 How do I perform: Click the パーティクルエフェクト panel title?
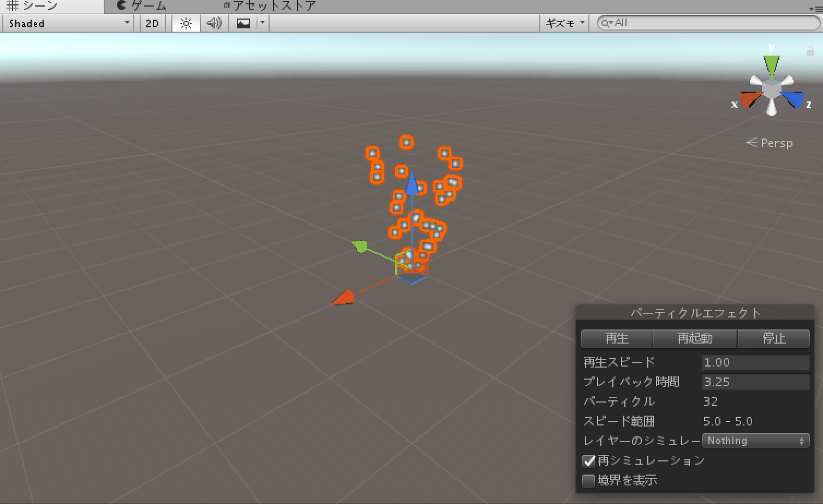point(696,313)
